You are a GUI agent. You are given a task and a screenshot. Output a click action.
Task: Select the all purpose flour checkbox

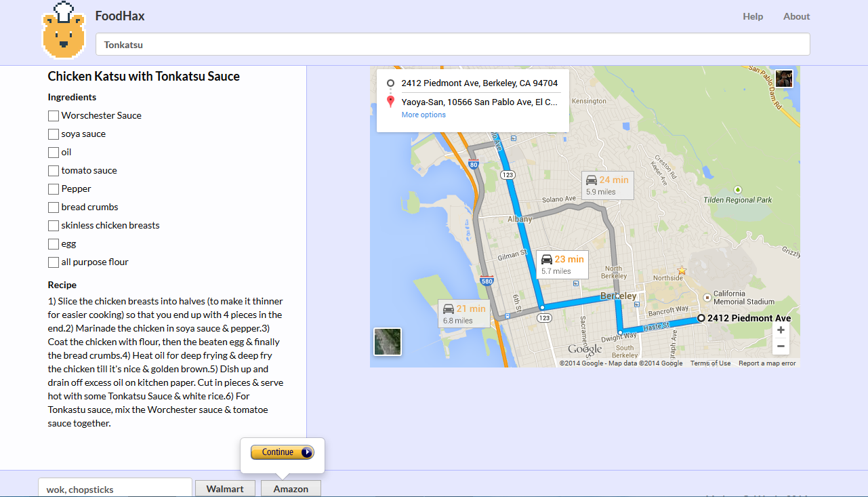click(54, 262)
